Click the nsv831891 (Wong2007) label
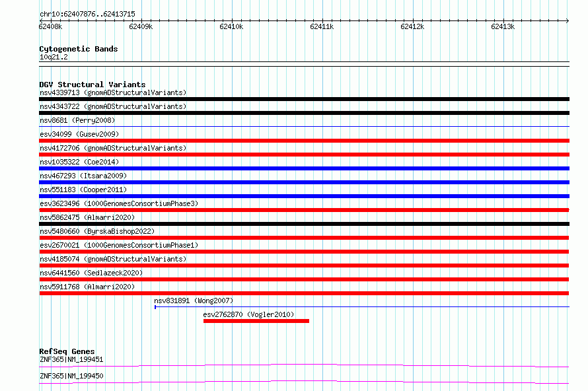The width and height of the screenshot is (588, 391). (x=194, y=301)
